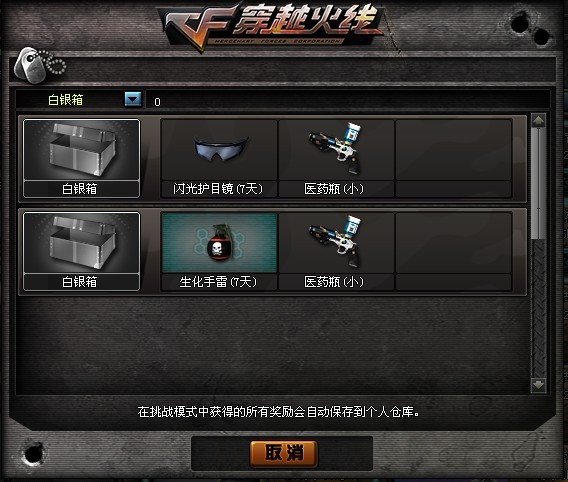The height and width of the screenshot is (482, 568).
Task: Select the 白银箱 combo box label
Action: coord(66,100)
